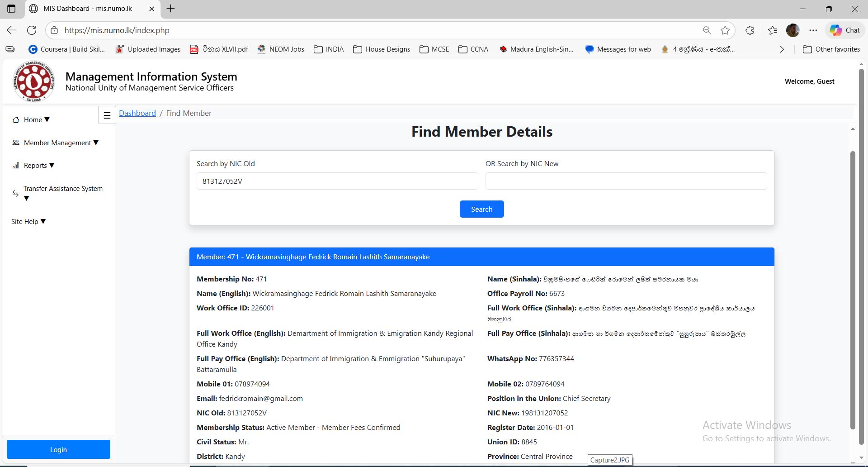Image resolution: width=868 pixels, height=467 pixels.
Task: Open the House Designs bookmark folder
Action: coord(382,49)
